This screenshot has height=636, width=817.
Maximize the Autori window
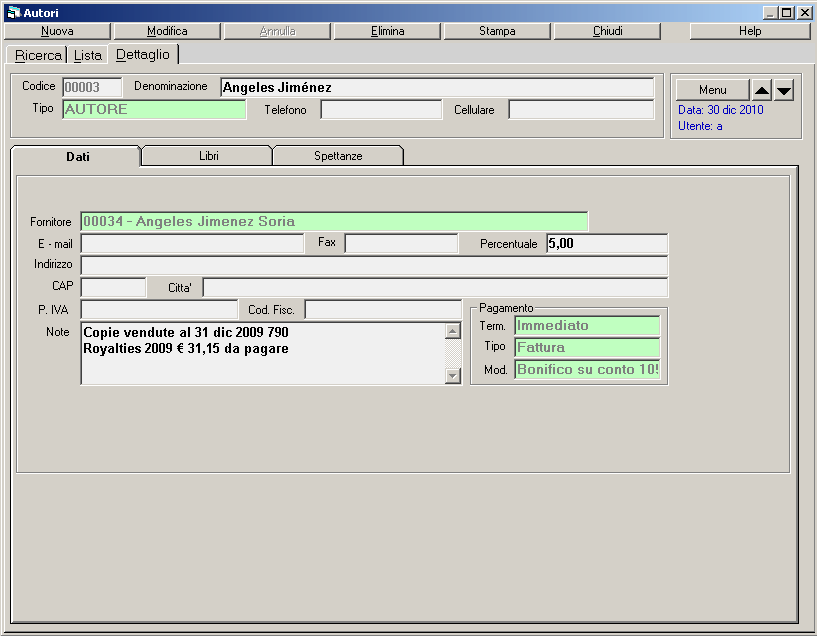point(787,13)
